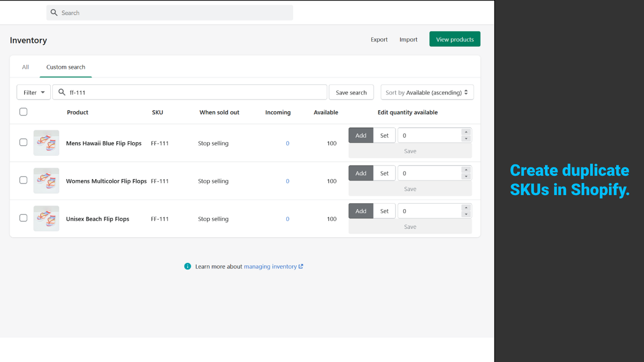Open the Unisex Beach Flip Flops thumbnail
This screenshot has width=644, height=362.
pos(46,218)
